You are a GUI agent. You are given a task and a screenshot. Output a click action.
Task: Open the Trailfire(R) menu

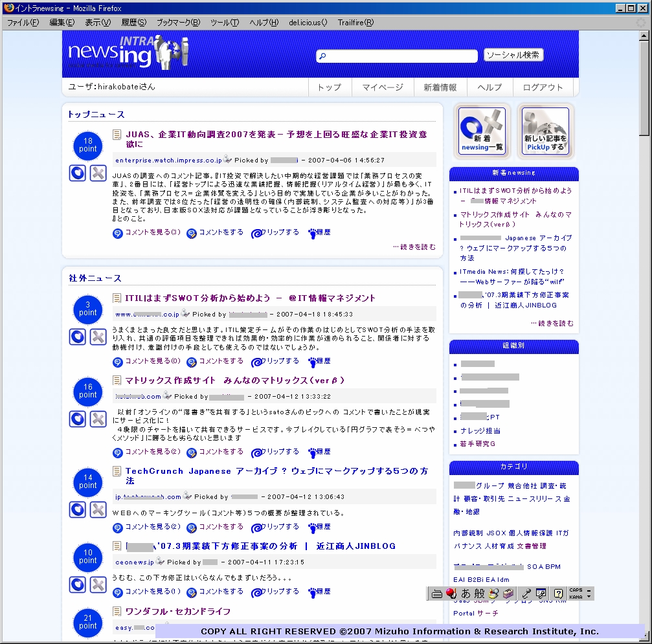pos(355,23)
